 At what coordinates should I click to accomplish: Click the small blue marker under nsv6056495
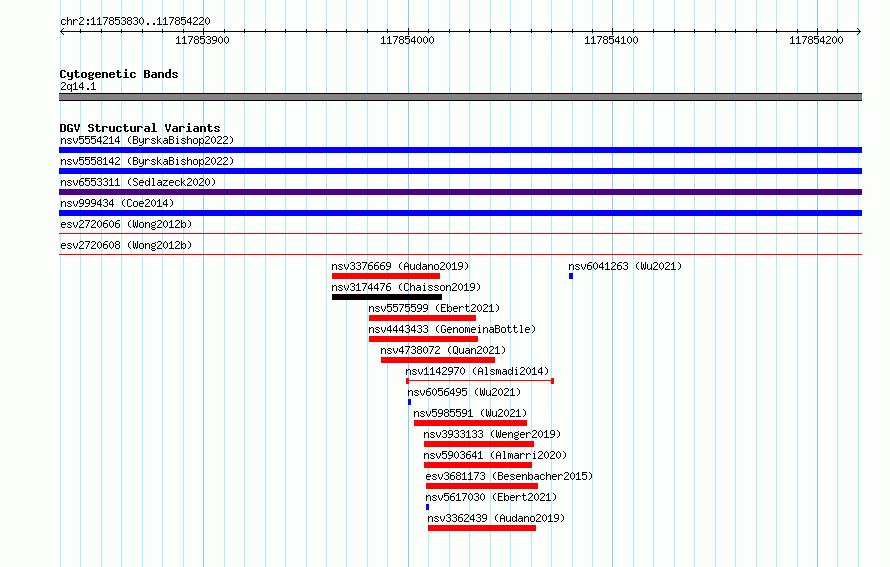[409, 402]
